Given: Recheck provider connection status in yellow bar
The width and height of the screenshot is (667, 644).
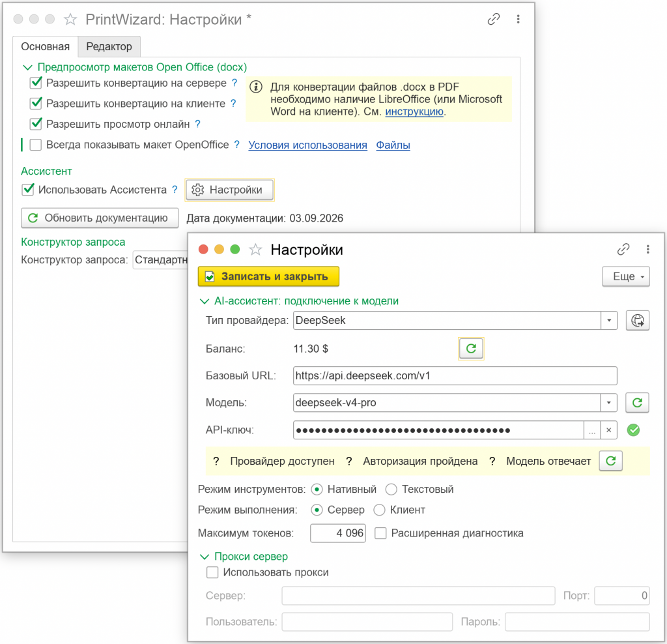Looking at the screenshot, I should pos(610,461).
